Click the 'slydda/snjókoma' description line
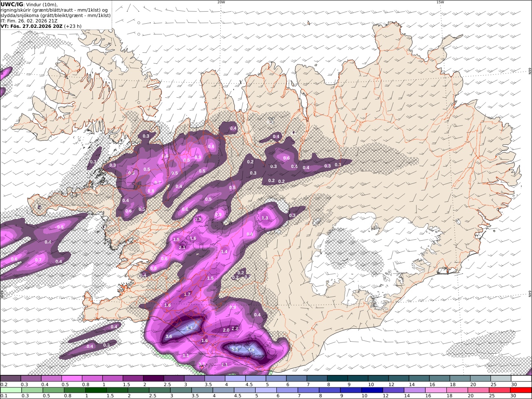This screenshot has width=532, height=399. click(56, 15)
